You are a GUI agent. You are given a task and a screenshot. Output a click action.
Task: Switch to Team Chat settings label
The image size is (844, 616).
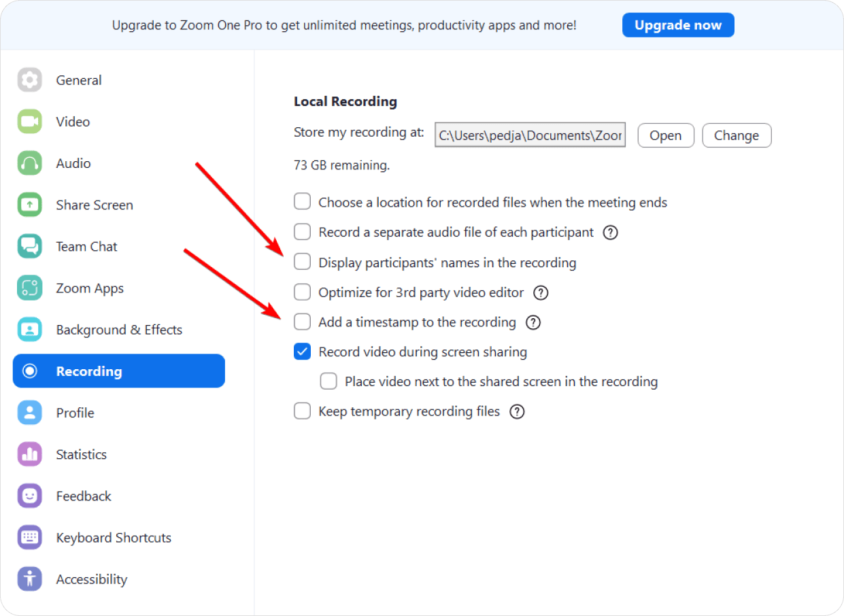click(x=86, y=246)
